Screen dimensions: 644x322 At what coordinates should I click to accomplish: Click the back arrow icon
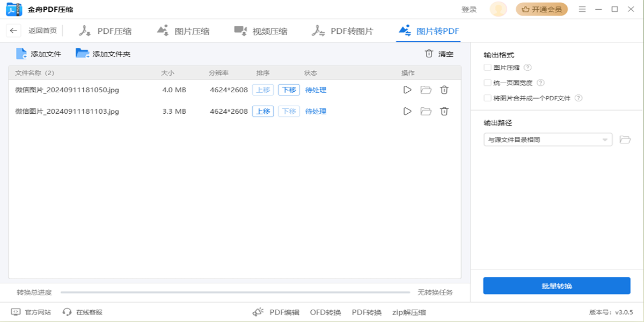(x=13, y=31)
